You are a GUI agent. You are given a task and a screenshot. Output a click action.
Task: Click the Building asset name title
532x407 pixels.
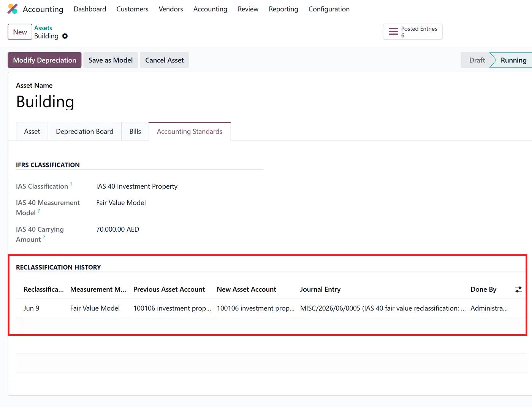tap(45, 102)
